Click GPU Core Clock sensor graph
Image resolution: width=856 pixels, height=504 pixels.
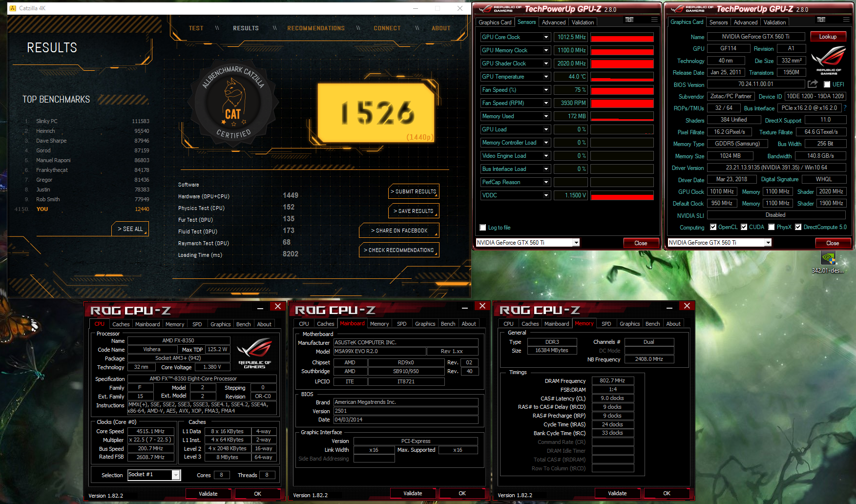click(622, 37)
